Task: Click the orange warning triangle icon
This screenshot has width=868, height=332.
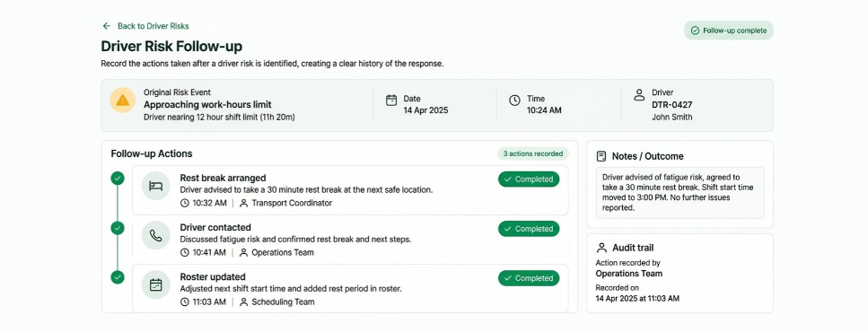Action: 122,100
